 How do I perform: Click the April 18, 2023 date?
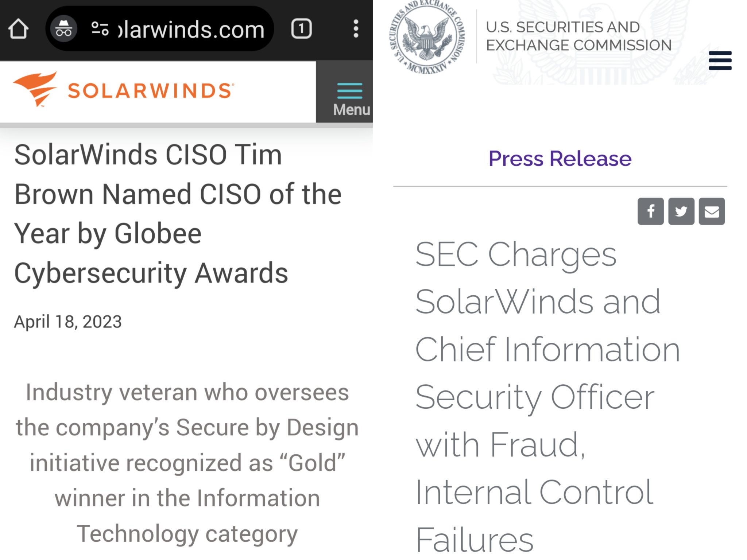point(68,322)
